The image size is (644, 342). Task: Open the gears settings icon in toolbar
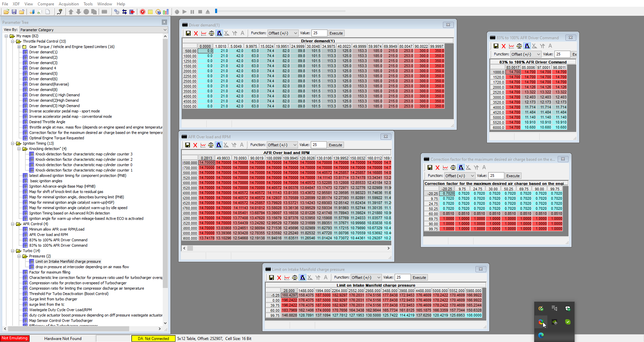point(117,12)
